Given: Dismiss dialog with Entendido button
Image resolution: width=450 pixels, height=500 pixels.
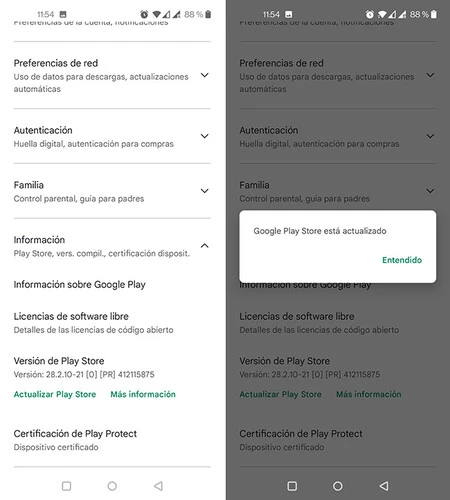Looking at the screenshot, I should pos(402,260).
